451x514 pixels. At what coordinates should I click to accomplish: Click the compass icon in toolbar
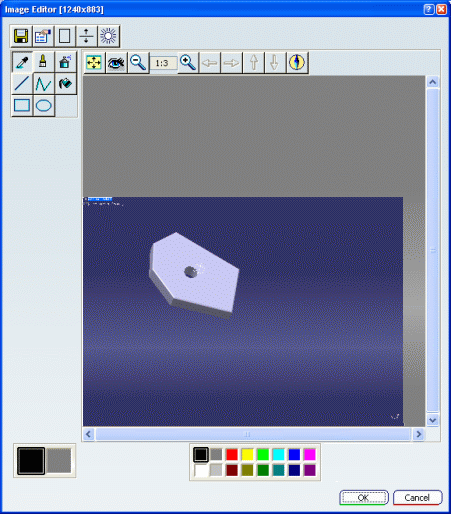[297, 62]
